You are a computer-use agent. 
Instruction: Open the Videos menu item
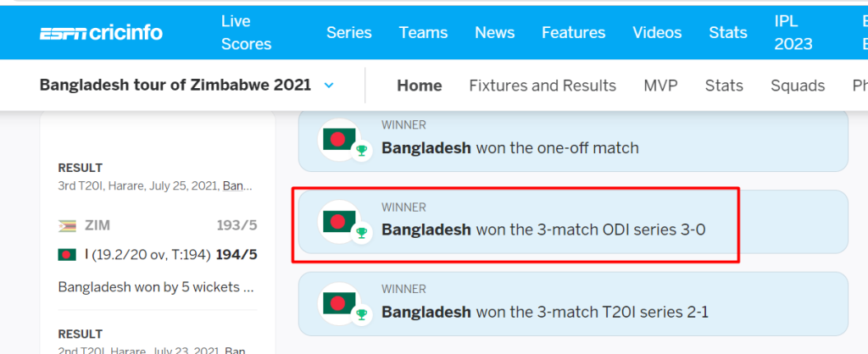point(657,33)
